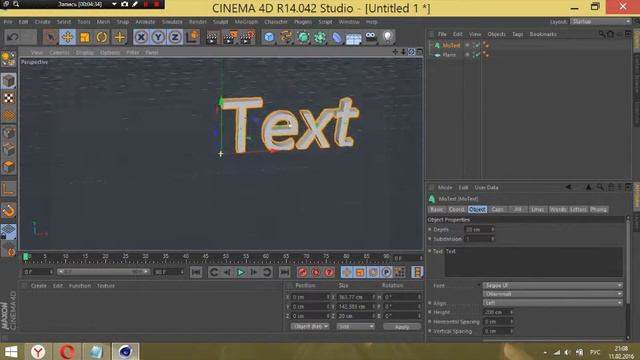Click the Apply button
The height and width of the screenshot is (360, 640).
click(402, 327)
